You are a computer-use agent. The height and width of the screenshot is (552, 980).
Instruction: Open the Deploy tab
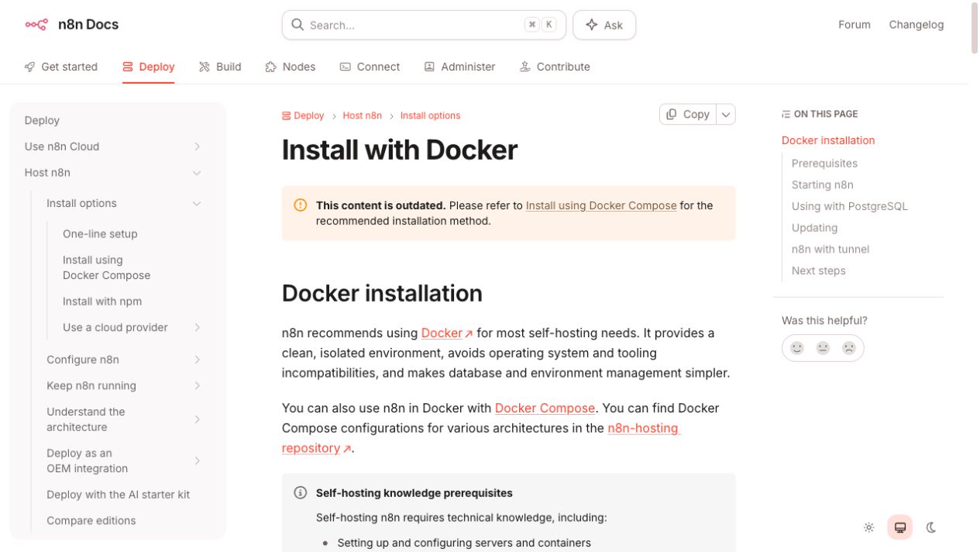[x=149, y=67]
